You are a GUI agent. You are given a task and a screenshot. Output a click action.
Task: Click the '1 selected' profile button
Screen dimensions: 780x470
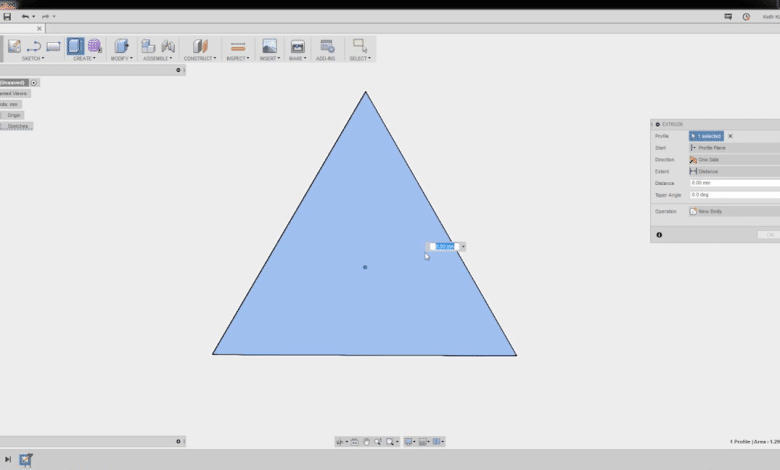pos(706,136)
